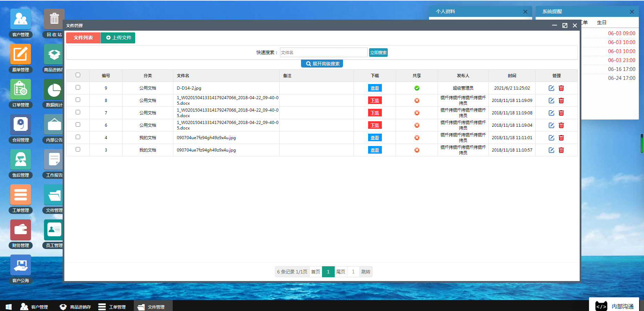The width and height of the screenshot is (644, 311).
Task: Select page 1 in pagination
Action: pos(328,272)
